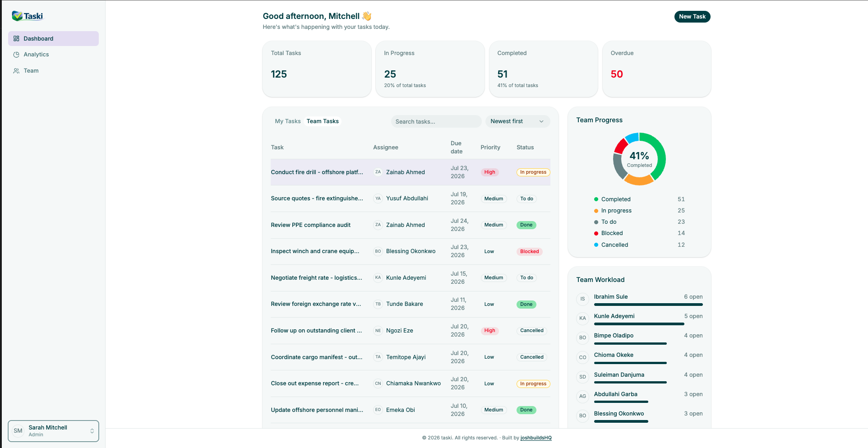Click Source quotes fire extinguisher task

click(x=317, y=199)
